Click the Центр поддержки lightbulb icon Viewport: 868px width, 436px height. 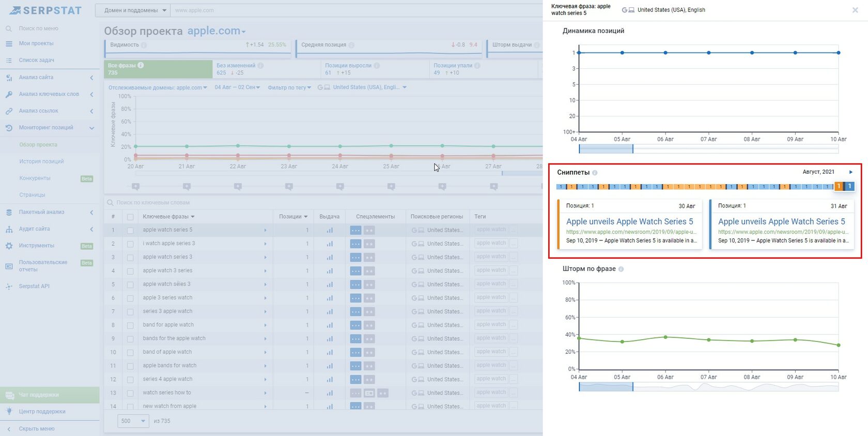click(9, 411)
